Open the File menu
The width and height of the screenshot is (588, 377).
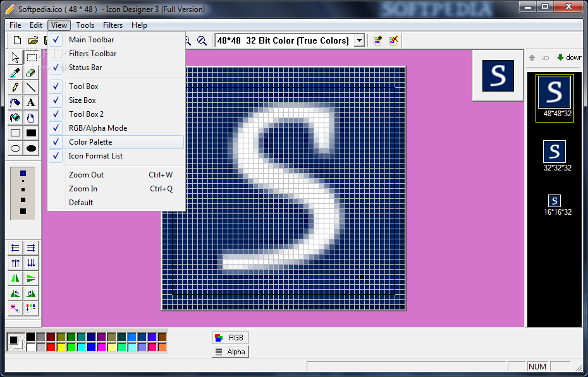click(x=15, y=25)
